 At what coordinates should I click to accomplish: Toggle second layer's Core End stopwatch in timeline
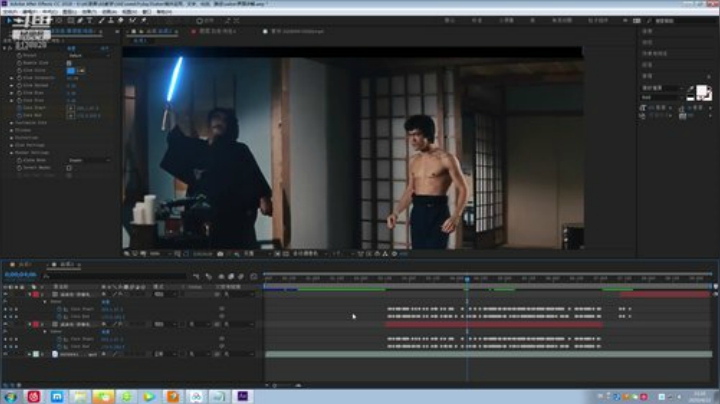click(59, 347)
